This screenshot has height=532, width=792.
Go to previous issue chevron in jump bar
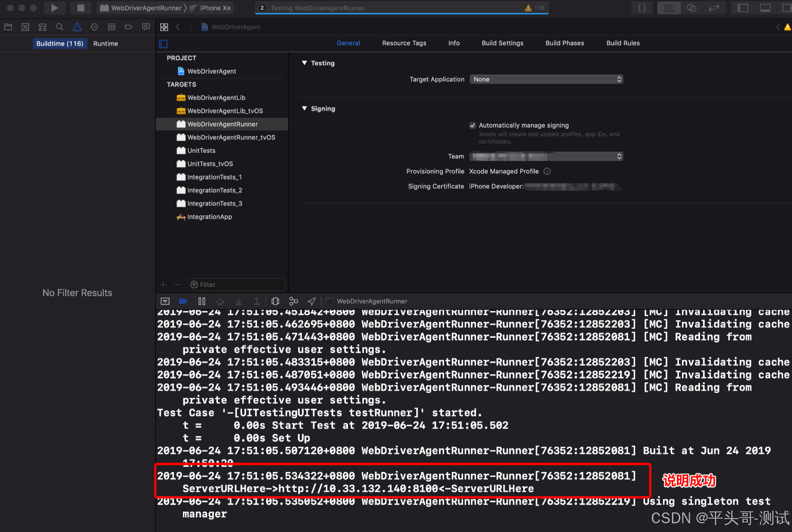click(778, 27)
